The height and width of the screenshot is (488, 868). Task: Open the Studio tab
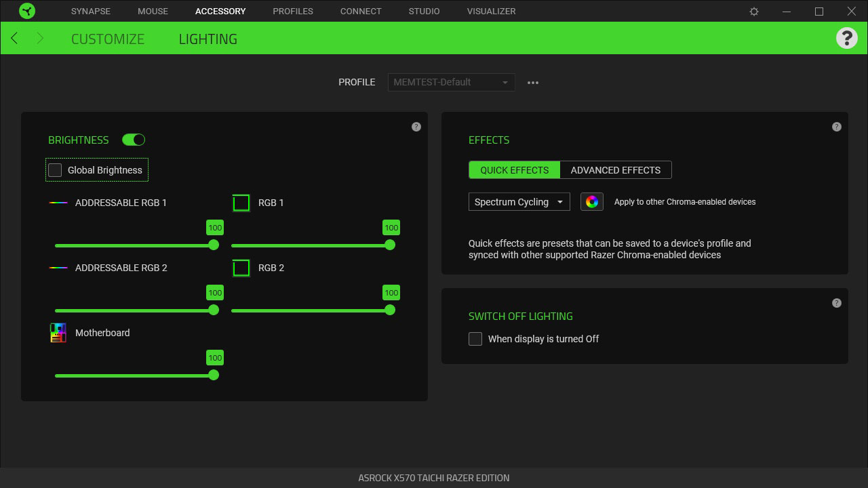tap(424, 12)
